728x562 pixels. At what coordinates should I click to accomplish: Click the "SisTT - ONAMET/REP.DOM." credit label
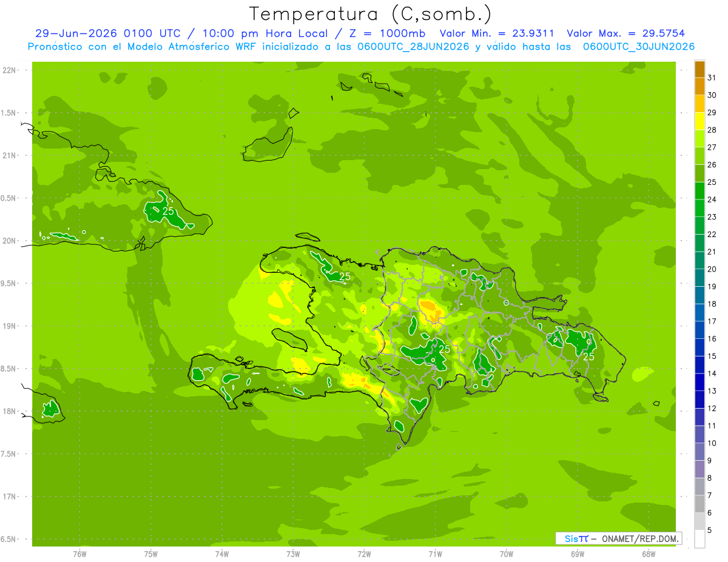(x=618, y=538)
